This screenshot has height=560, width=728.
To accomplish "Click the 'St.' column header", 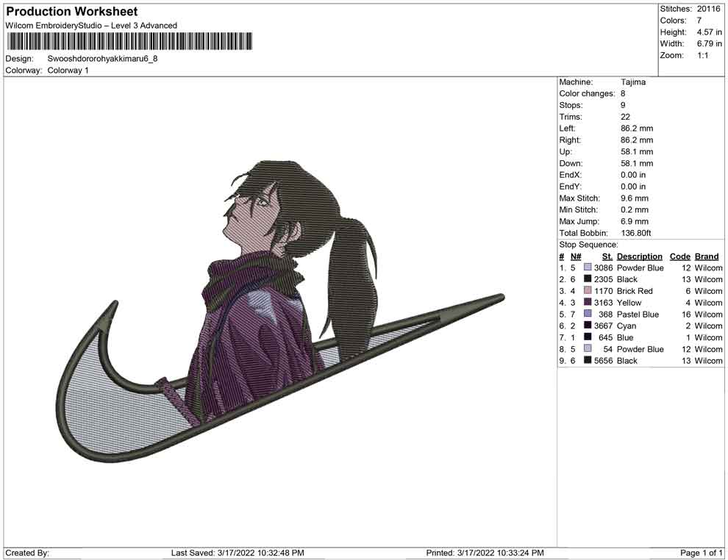I will 607,256.
